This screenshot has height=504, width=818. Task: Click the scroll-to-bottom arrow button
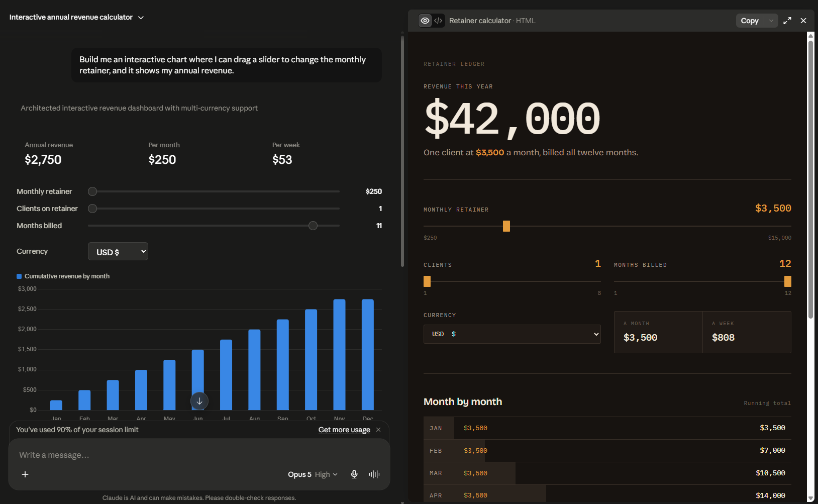(x=199, y=401)
